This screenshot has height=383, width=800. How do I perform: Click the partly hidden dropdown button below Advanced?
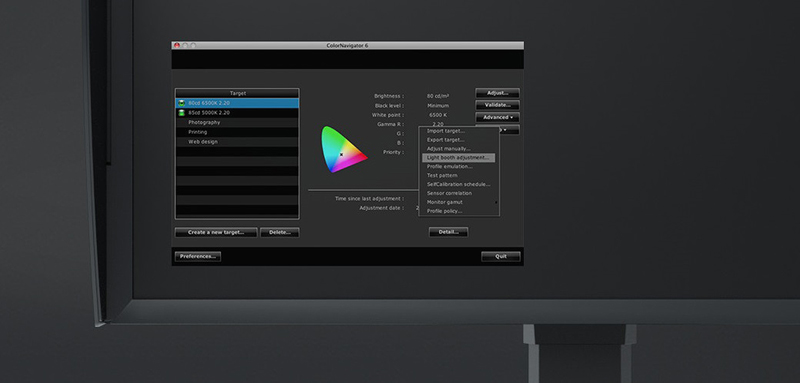pos(509,130)
